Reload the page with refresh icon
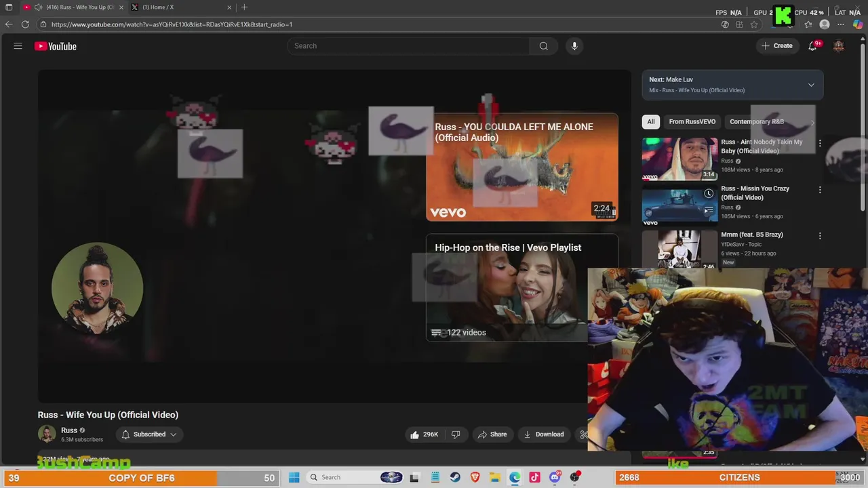The width and height of the screenshot is (868, 488). click(25, 24)
